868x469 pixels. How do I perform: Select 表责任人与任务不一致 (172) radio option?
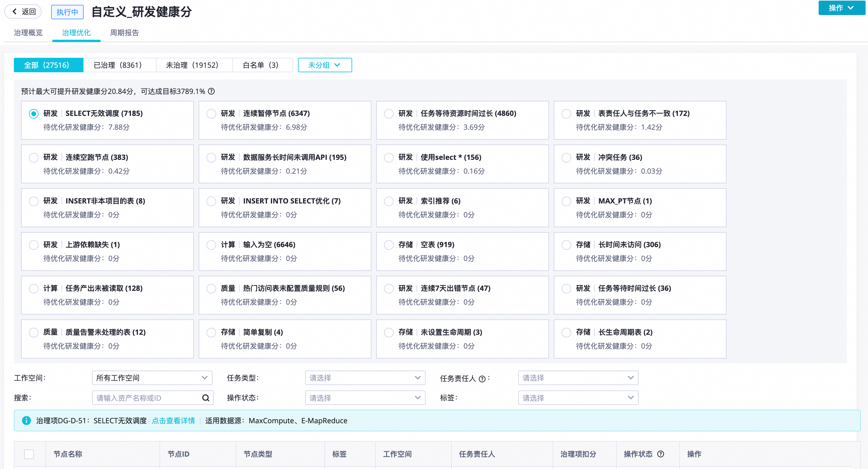pyautogui.click(x=566, y=113)
